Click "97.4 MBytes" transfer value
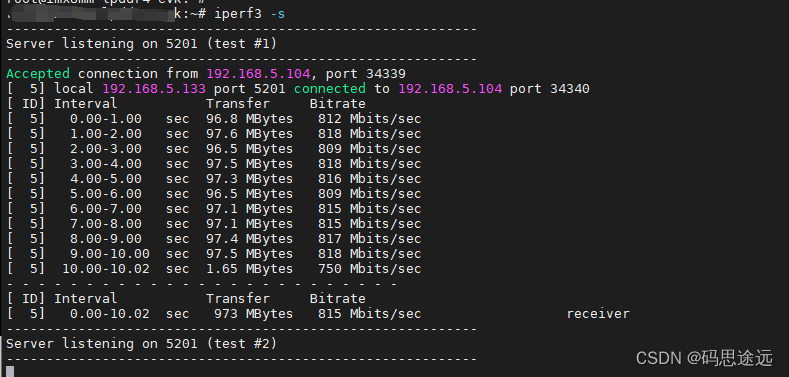Image resolution: width=789 pixels, height=377 pixels. tap(250, 239)
